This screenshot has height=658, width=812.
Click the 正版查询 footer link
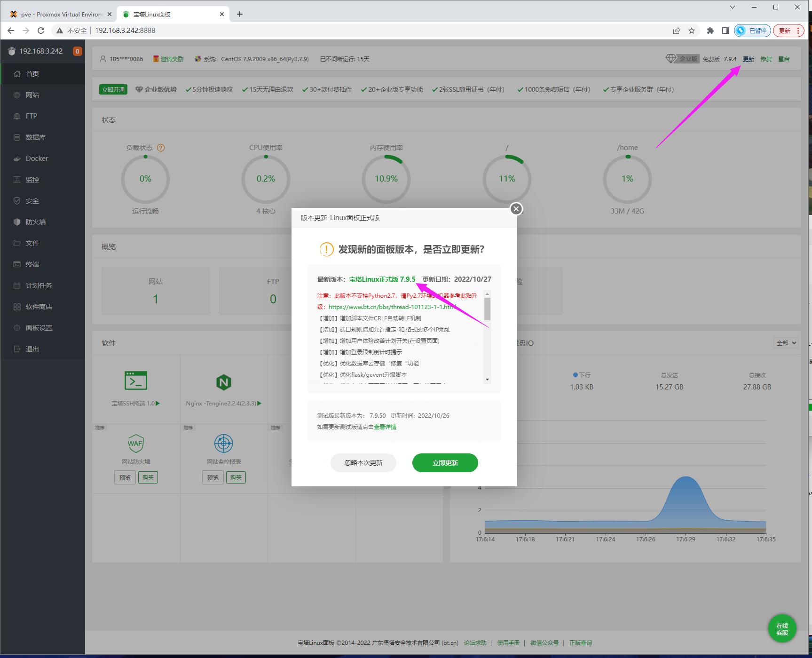pyautogui.click(x=581, y=643)
